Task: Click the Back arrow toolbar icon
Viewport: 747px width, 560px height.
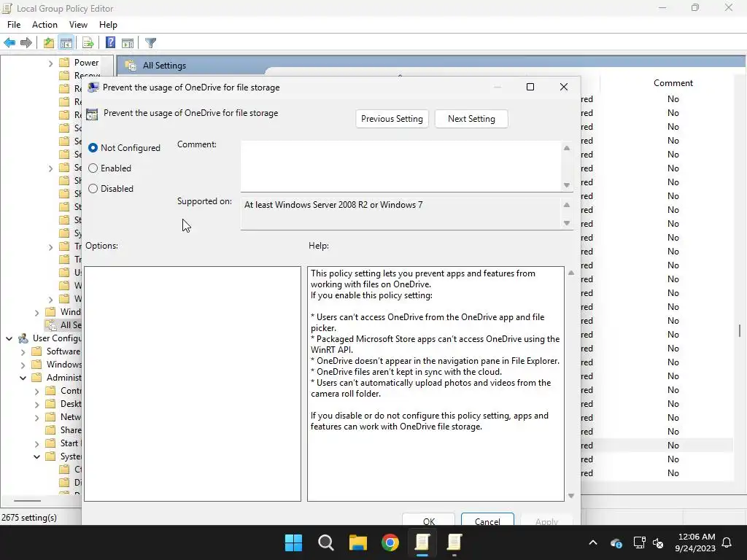Action: click(x=9, y=43)
